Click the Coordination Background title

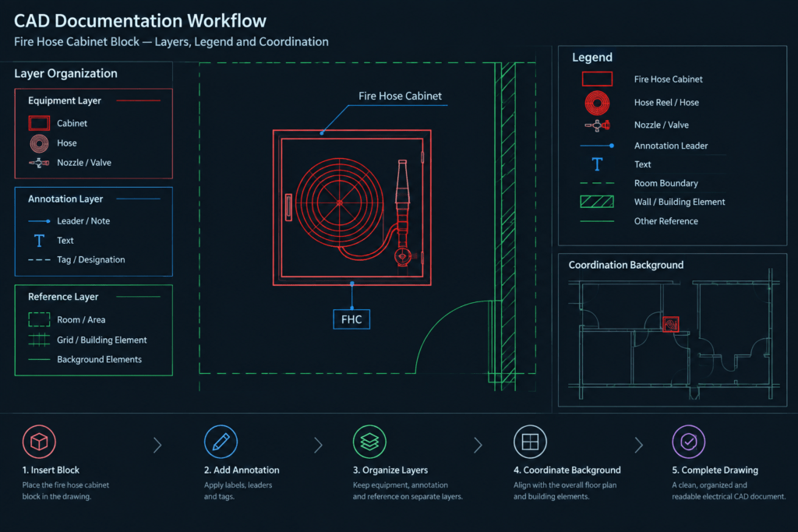coord(626,265)
